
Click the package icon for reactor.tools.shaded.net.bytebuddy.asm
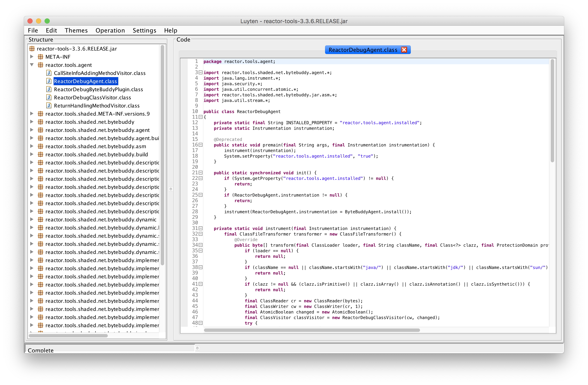[x=40, y=146]
